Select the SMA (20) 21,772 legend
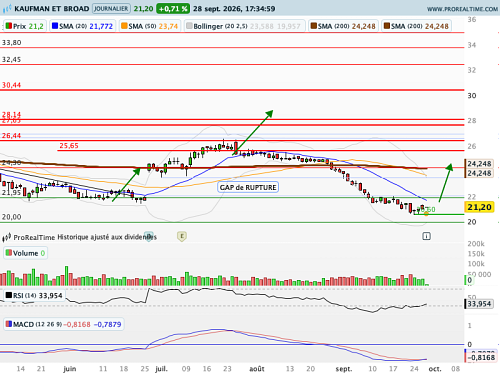This screenshot has height=375, width=500. [82, 26]
